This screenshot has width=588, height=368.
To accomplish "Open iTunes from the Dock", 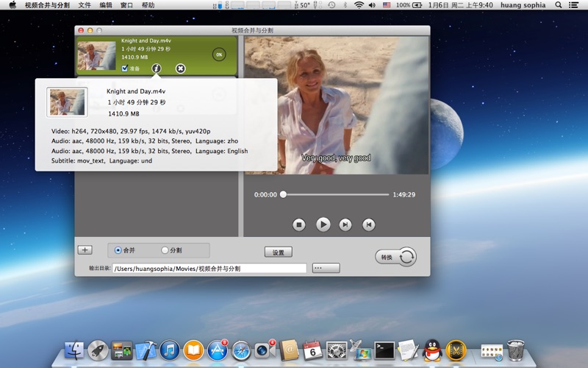I will tap(170, 351).
